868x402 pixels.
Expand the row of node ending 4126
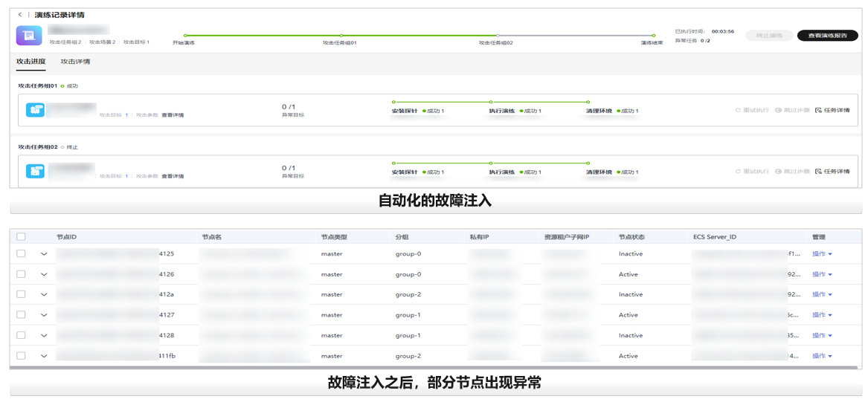click(44, 275)
